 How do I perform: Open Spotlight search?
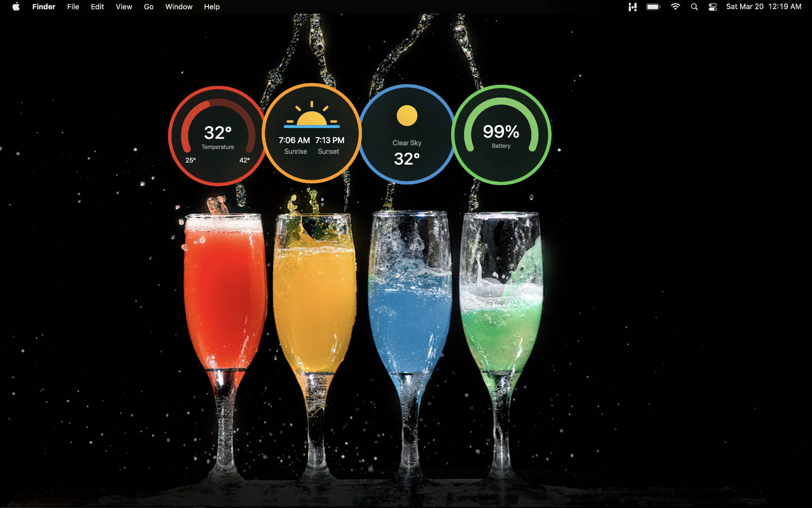point(694,7)
